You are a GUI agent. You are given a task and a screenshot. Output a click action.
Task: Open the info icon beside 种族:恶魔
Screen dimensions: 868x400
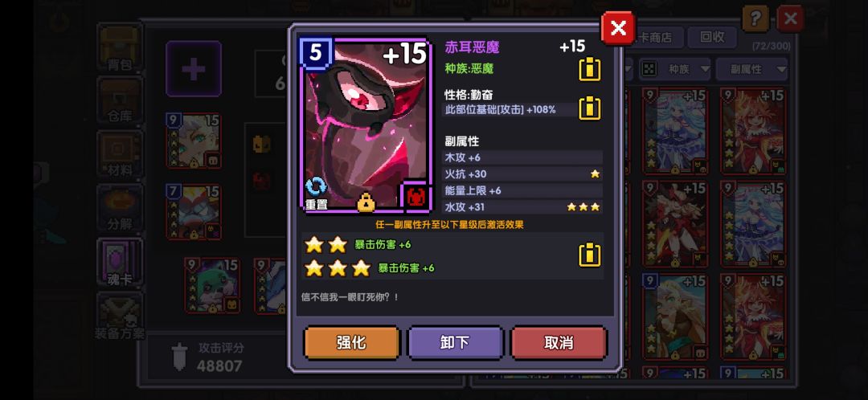pyautogui.click(x=590, y=68)
